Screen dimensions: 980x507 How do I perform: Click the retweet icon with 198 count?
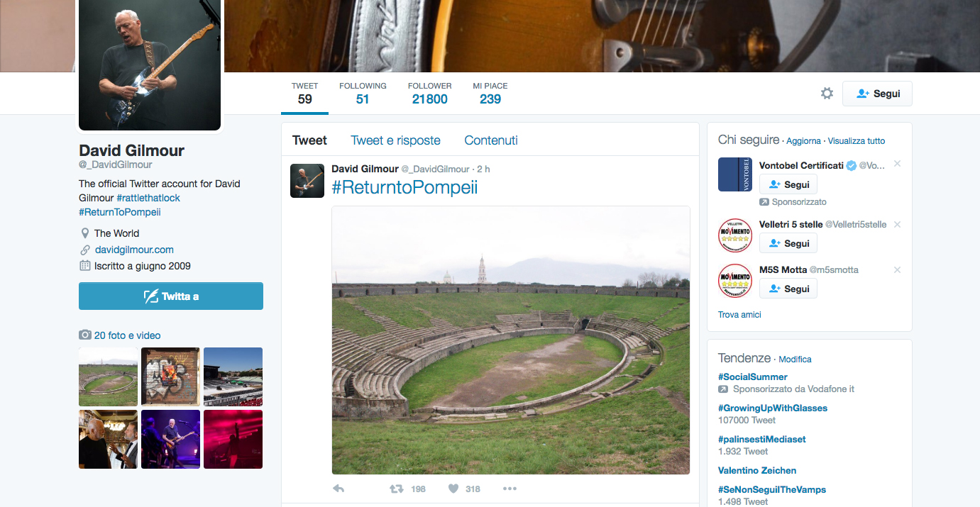[396, 489]
